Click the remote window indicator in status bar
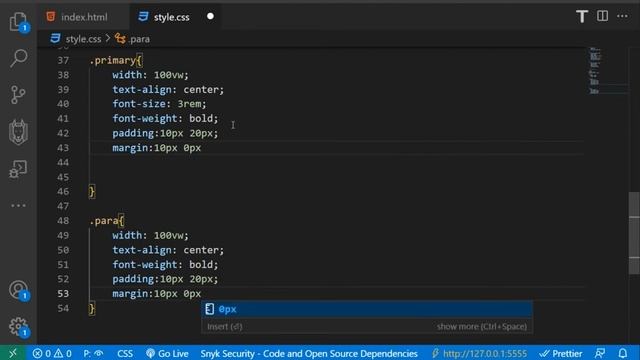 pyautogui.click(x=13, y=353)
